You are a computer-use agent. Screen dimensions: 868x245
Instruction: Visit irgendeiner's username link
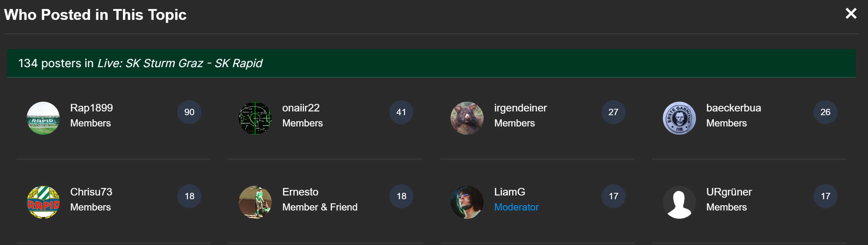(520, 108)
